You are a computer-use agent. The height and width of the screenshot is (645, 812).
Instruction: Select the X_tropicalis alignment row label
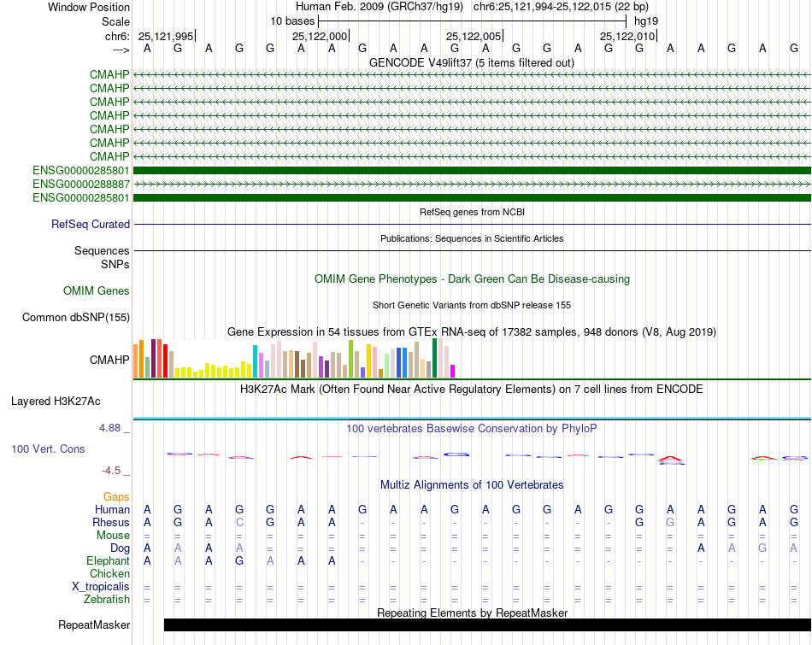click(x=101, y=587)
